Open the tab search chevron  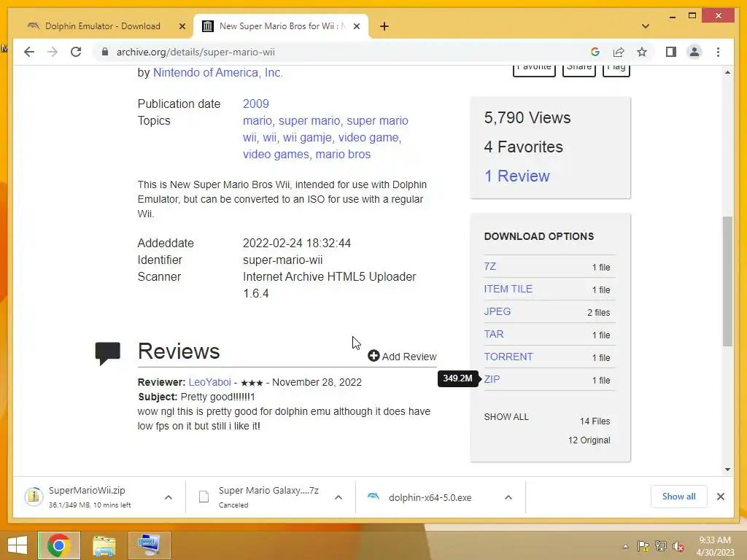pos(646,26)
